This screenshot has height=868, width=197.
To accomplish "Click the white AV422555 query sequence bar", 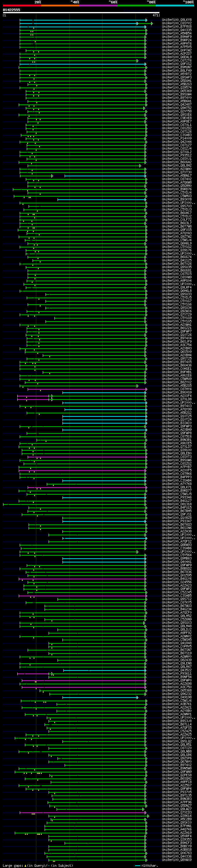I will (x=81, y=13).
